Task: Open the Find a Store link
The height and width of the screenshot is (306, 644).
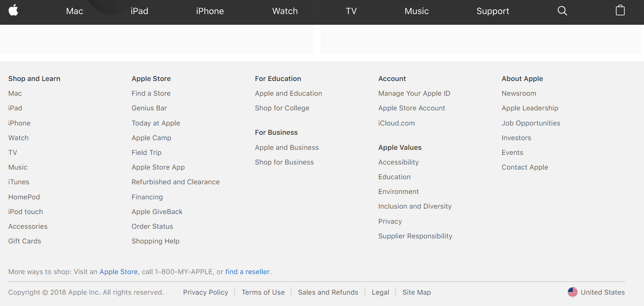Action: [151, 93]
